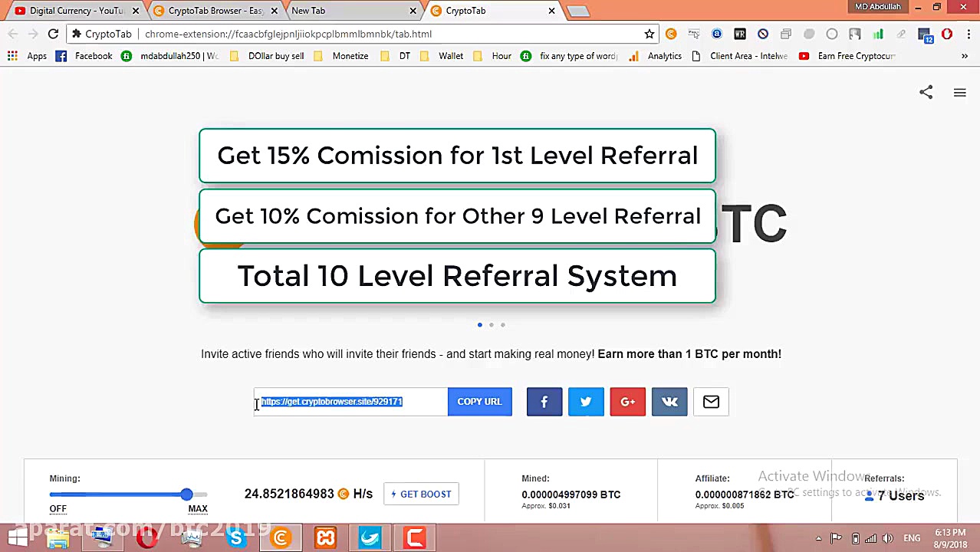Open the DT bookmark folder

point(396,56)
